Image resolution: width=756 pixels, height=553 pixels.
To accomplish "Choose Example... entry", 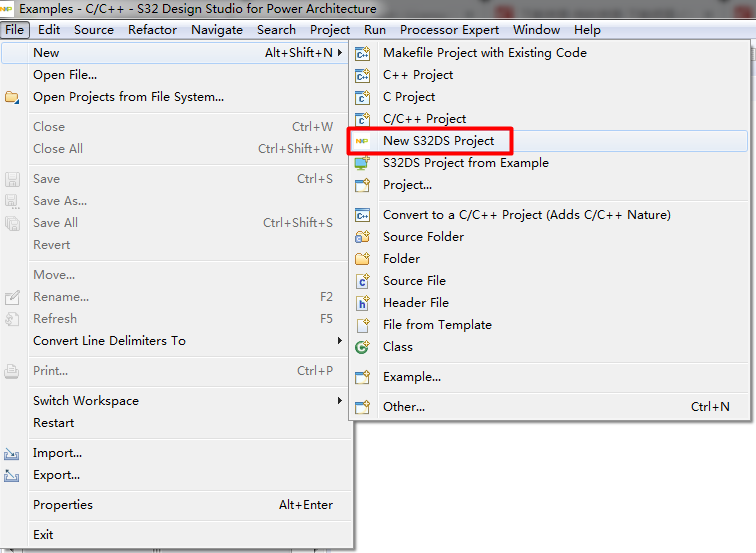I will [x=550, y=377].
